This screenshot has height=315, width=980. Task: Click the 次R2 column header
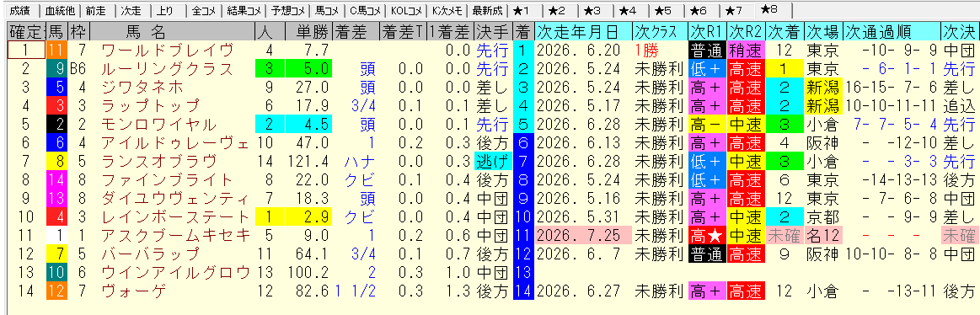746,32
